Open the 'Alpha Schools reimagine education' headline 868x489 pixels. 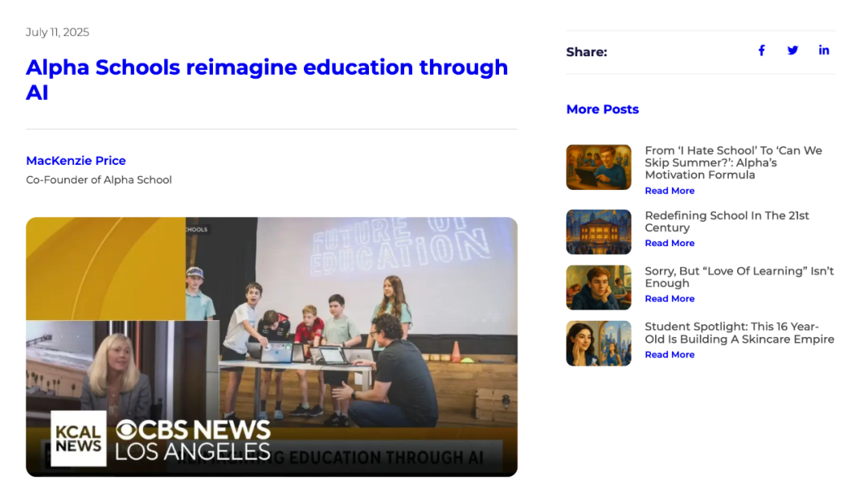coord(266,79)
